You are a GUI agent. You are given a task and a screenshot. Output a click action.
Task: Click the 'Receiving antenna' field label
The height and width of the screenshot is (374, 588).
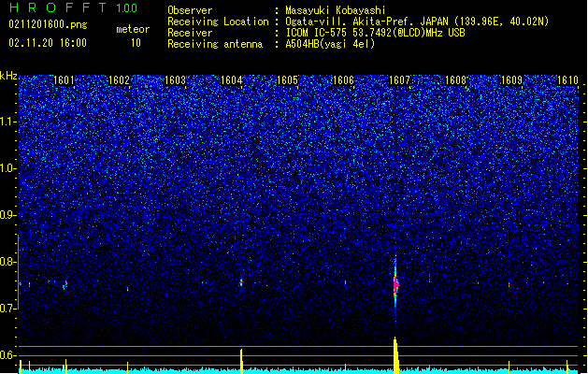point(215,44)
